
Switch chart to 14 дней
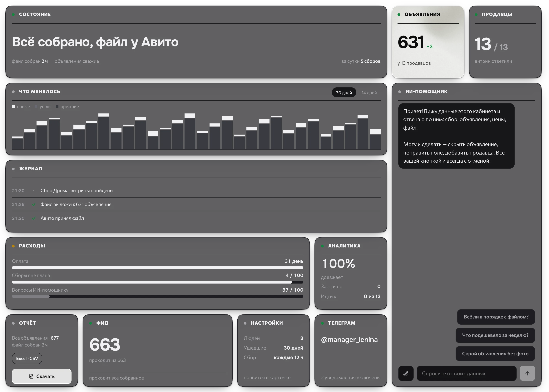[x=369, y=93]
